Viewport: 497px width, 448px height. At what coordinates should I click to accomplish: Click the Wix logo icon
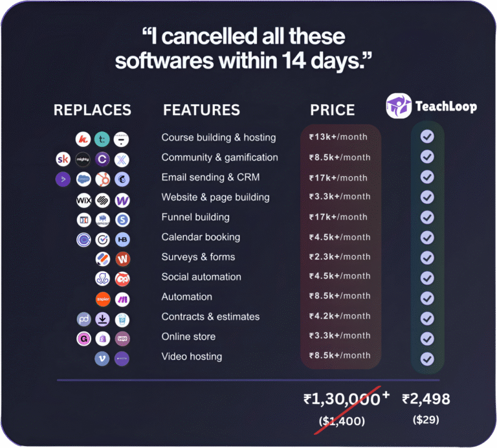[x=83, y=200]
